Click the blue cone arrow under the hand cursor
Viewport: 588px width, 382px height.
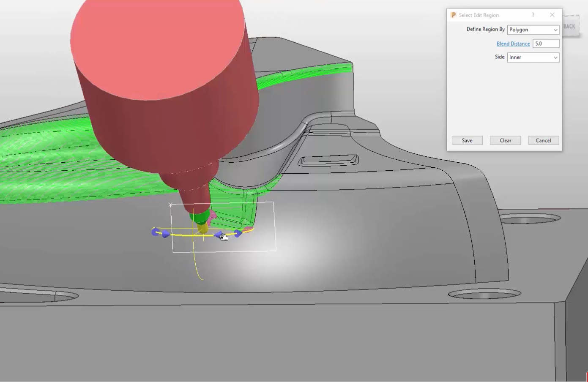[x=219, y=235]
